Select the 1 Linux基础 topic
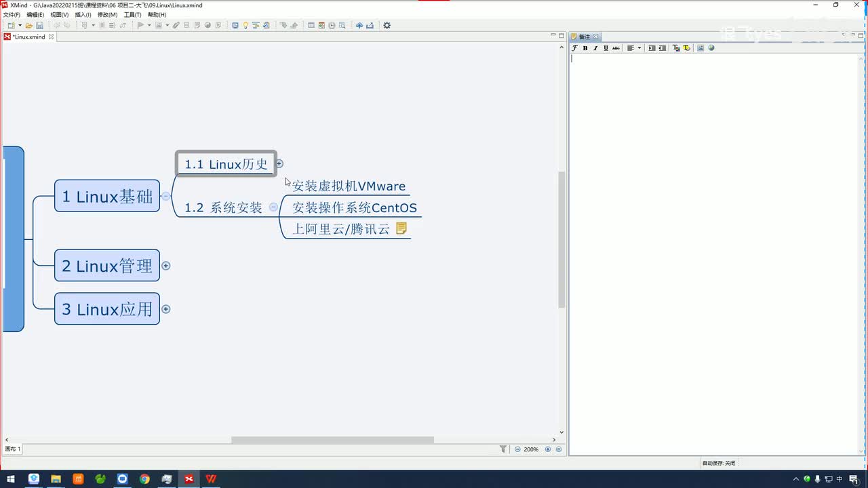 click(x=107, y=196)
